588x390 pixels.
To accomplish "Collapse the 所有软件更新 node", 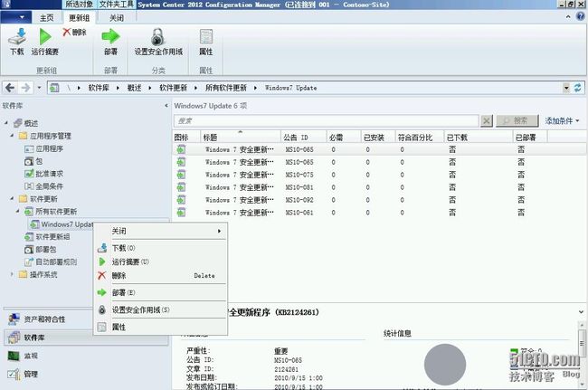I will click(17, 211).
